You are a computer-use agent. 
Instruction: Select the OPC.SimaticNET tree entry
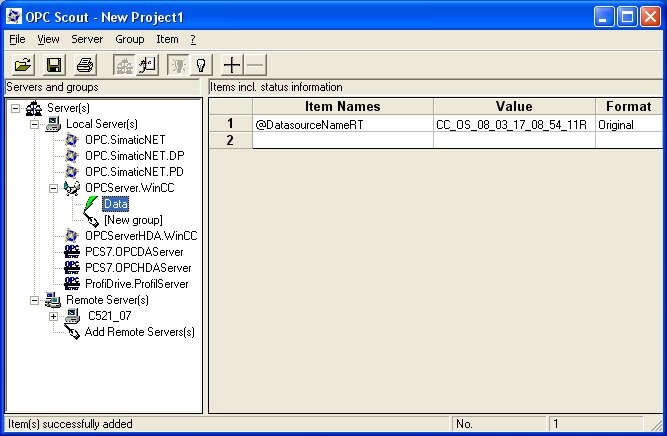(125, 140)
